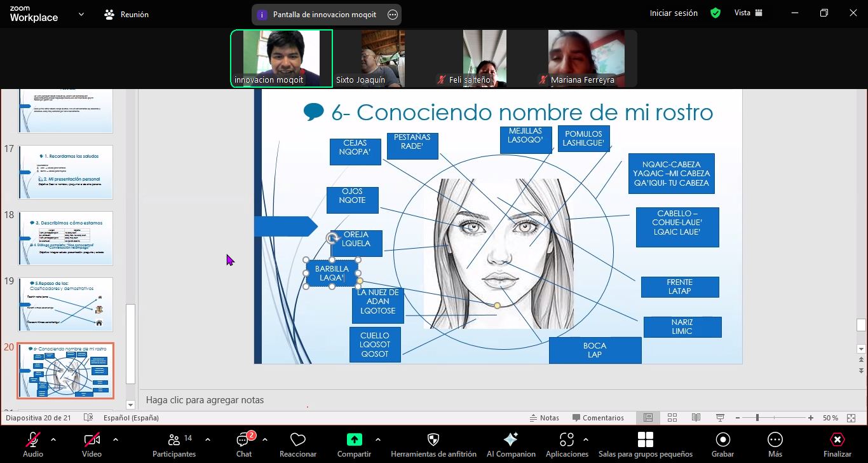Launch AI Companion
This screenshot has height=463, width=868.
[x=510, y=440]
